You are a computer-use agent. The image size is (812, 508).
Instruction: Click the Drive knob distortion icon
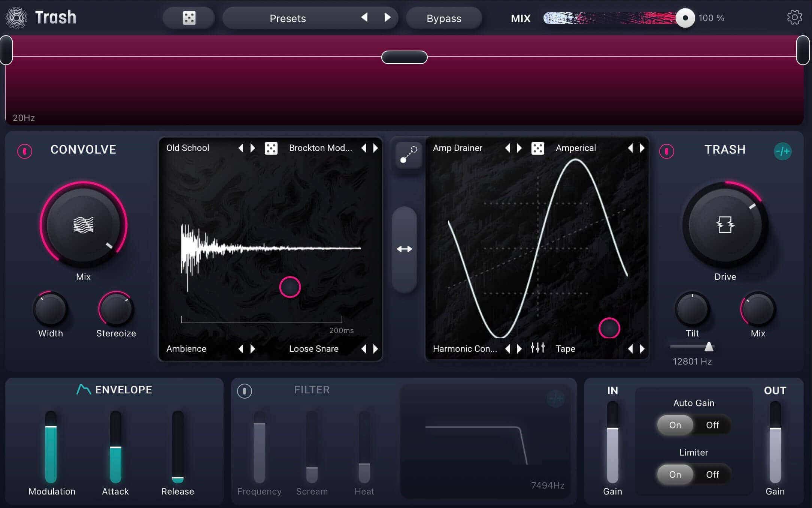(x=725, y=225)
